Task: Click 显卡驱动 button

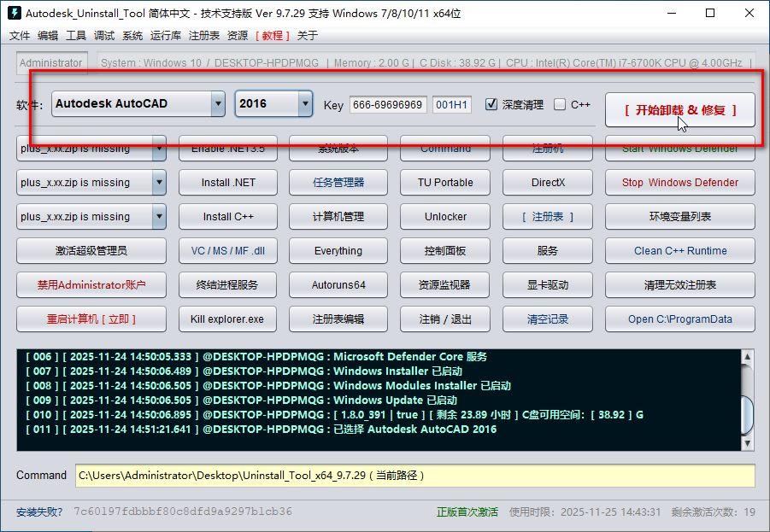Action: tap(548, 284)
